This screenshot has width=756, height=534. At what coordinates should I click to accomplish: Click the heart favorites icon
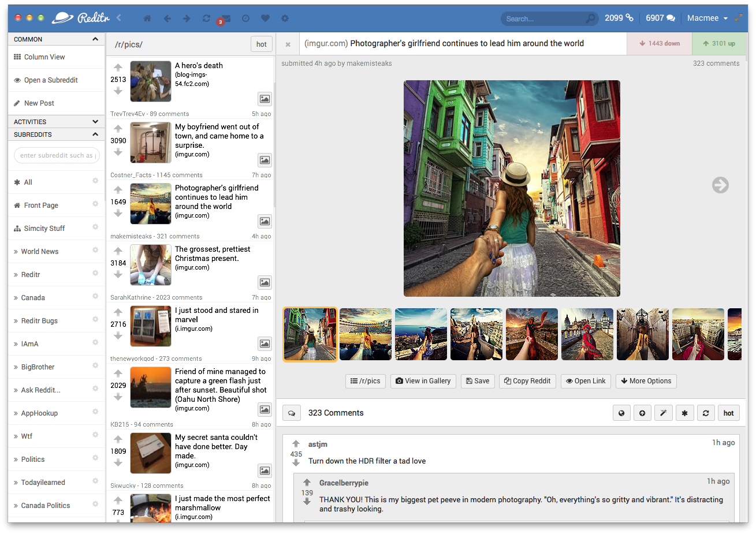pos(265,18)
